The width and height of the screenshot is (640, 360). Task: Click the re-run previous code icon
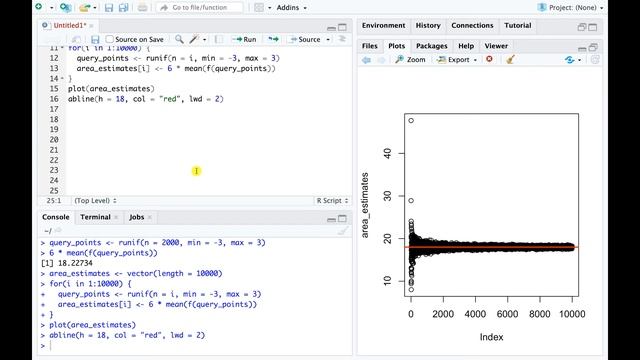273,39
